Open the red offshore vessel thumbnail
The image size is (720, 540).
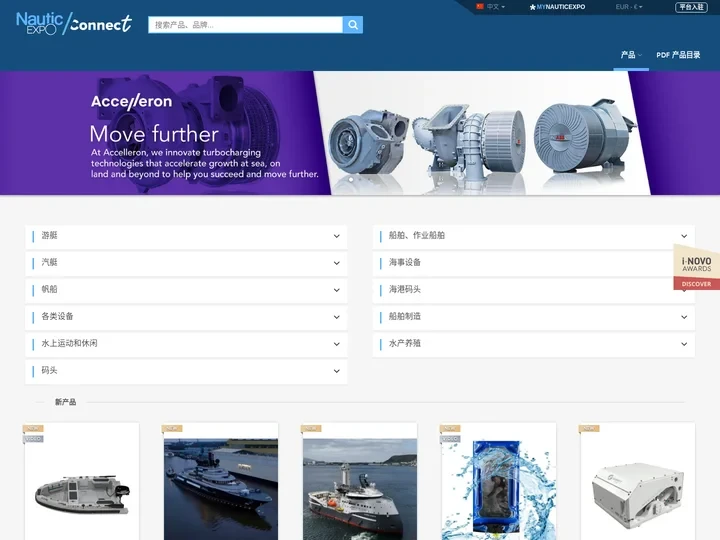[360, 489]
